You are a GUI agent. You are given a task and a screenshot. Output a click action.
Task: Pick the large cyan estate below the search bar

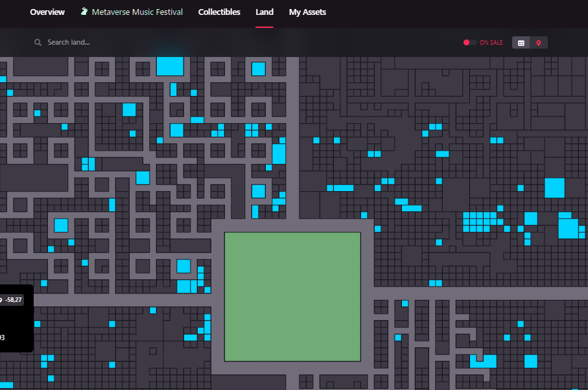tap(170, 65)
